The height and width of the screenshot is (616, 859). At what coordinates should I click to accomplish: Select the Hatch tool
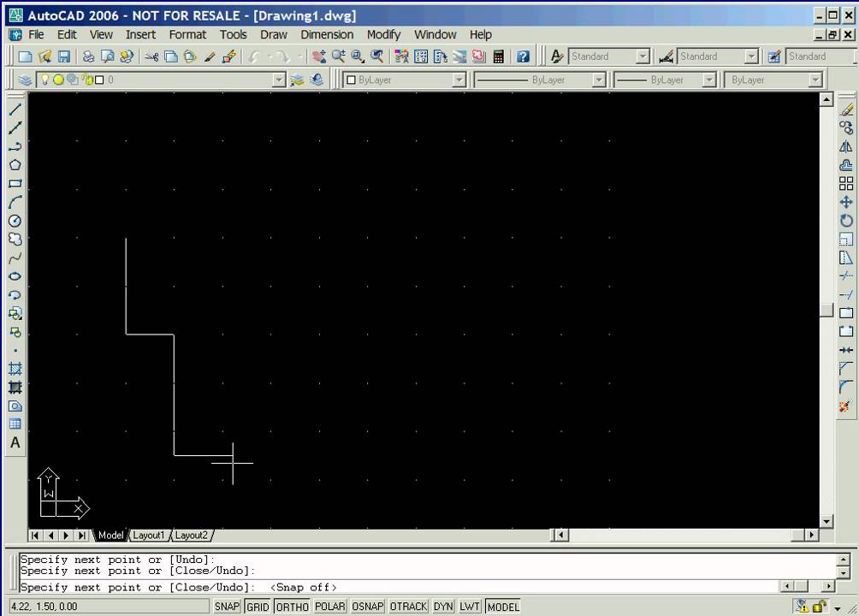pyautogui.click(x=15, y=368)
